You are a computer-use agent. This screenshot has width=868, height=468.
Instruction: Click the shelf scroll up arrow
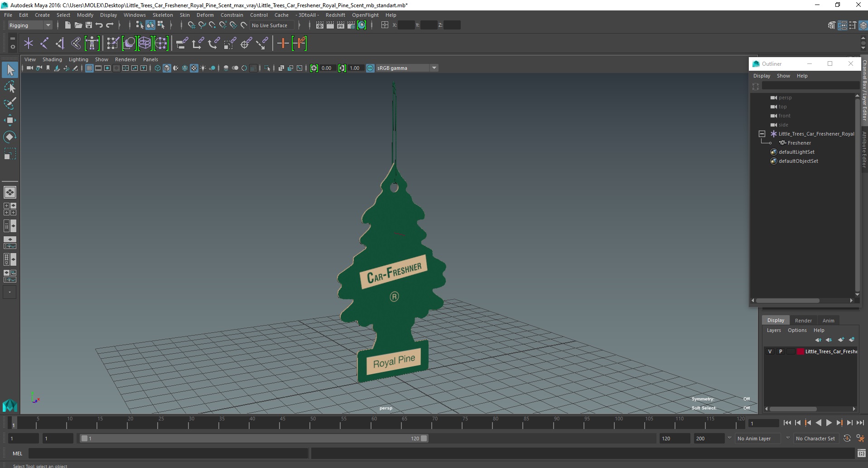[x=863, y=39]
